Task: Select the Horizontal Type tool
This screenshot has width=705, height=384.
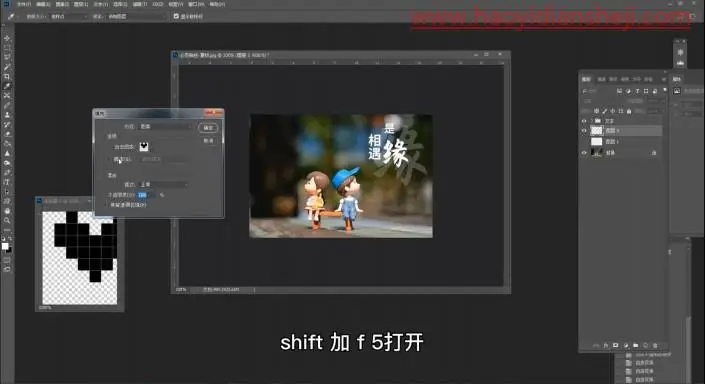Action: click(x=7, y=182)
